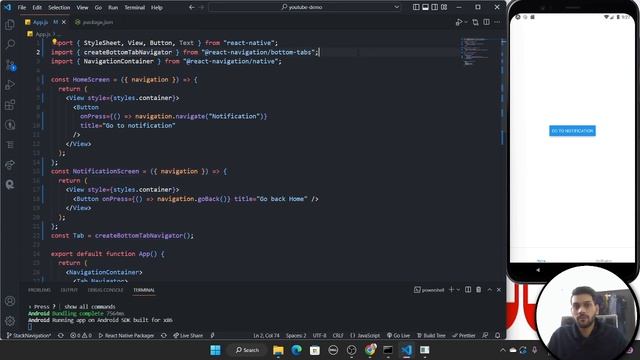Image resolution: width=640 pixels, height=360 pixels.
Task: Open Windows Start menu
Action: click(x=215, y=350)
